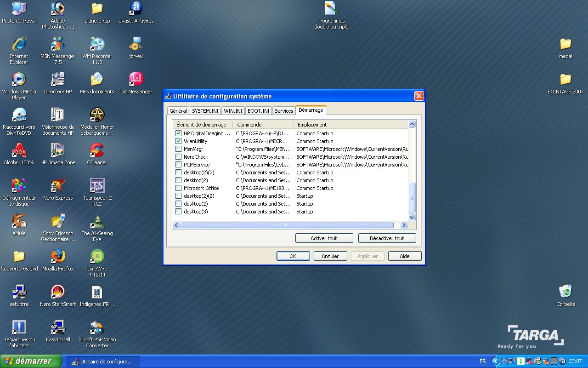Click the Désactiver tout button
588x368 pixels.
pyautogui.click(x=387, y=238)
